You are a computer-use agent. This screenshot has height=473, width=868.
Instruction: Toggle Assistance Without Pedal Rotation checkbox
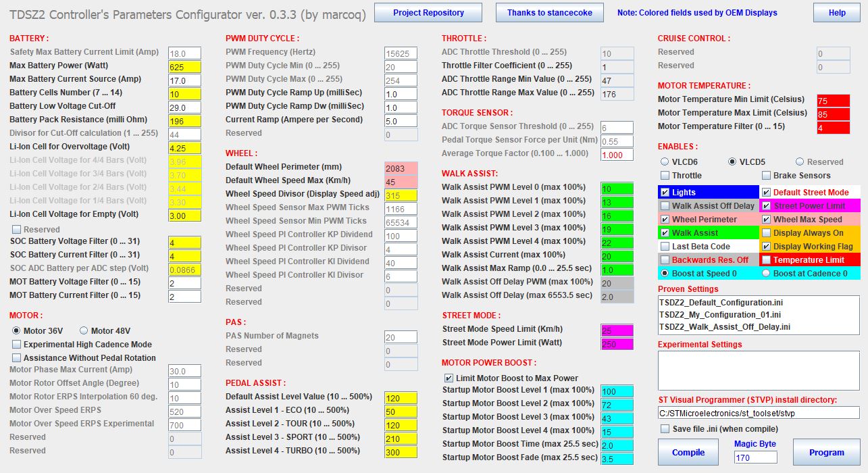[x=17, y=358]
